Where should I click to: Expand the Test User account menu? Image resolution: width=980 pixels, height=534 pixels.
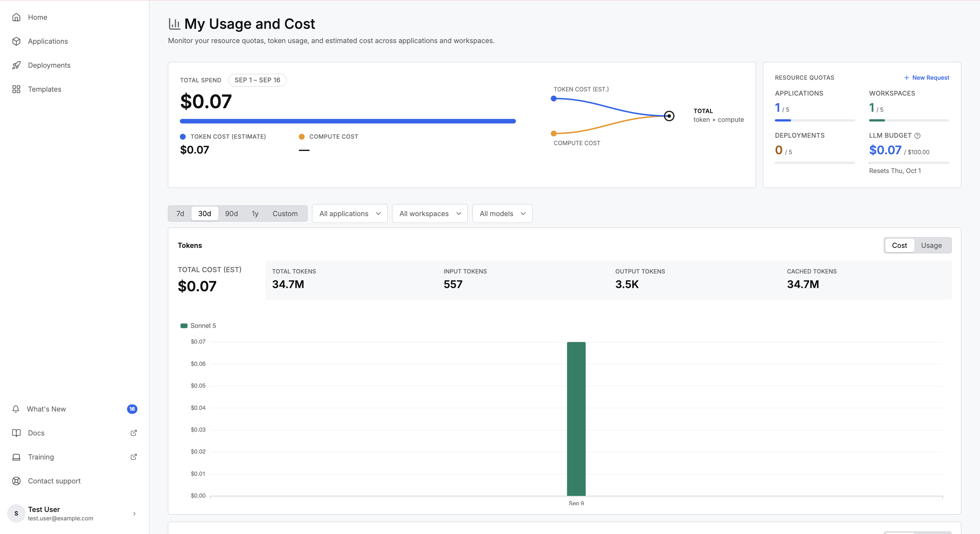(73, 513)
